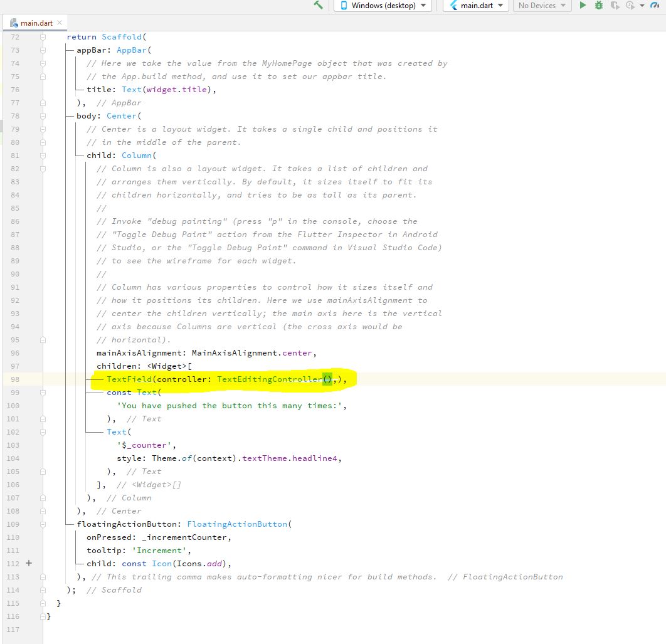
Task: Open the No Devices dropdown
Action: click(542, 5)
